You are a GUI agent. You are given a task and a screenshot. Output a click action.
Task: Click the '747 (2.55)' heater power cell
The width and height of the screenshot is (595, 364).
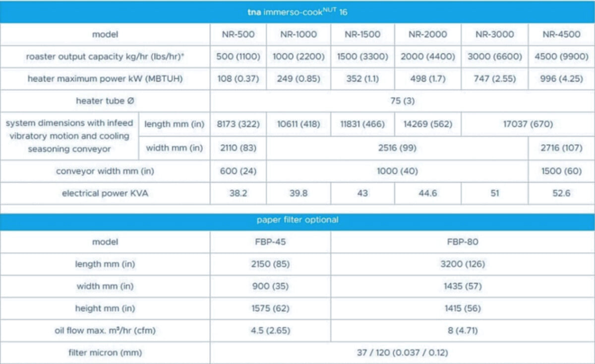pyautogui.click(x=494, y=79)
